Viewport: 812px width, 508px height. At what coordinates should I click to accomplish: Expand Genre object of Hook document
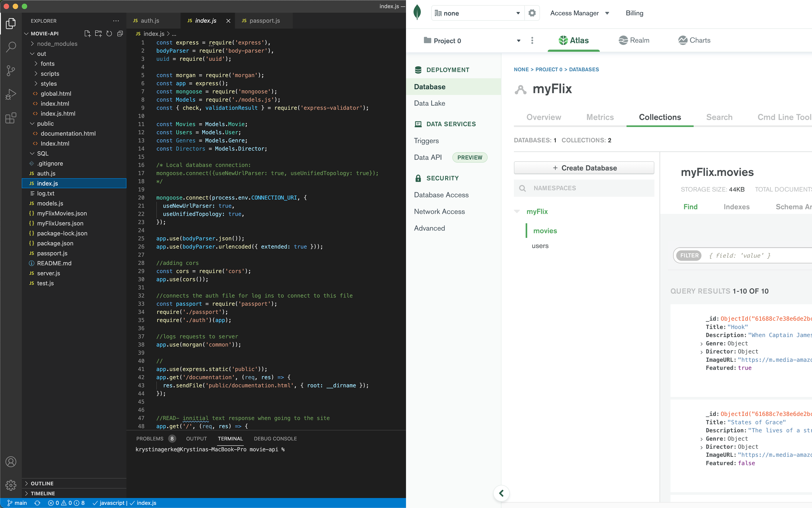click(701, 344)
